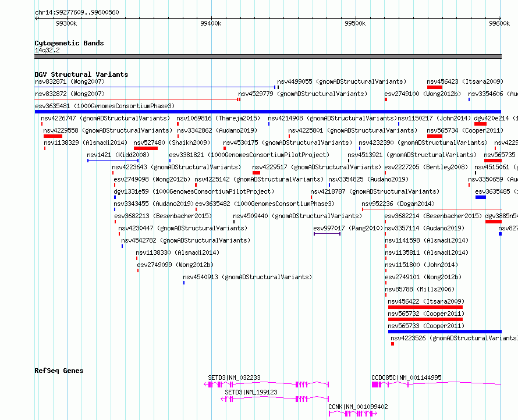Click nsv4542782 gnomAD variant label
This screenshot has width=518, height=420.
coord(186,240)
